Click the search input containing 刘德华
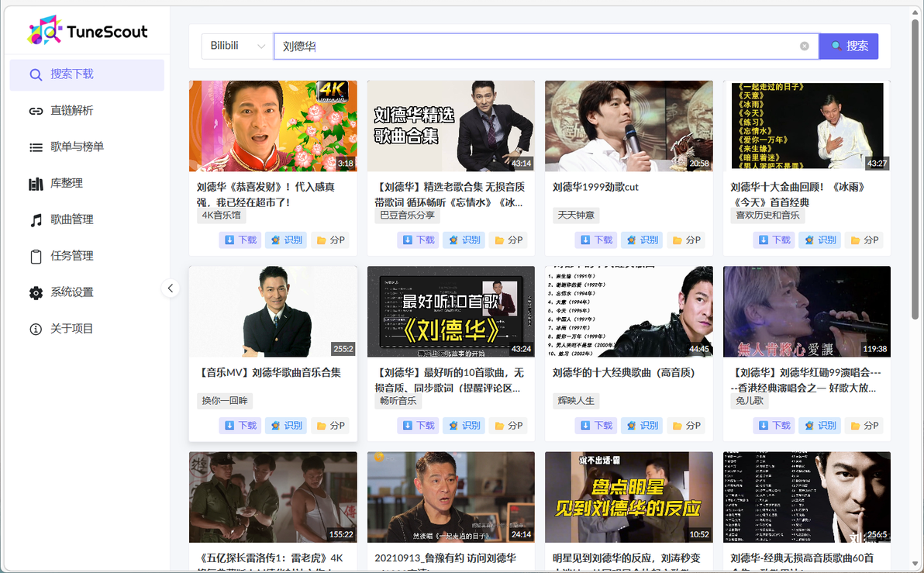 point(546,46)
